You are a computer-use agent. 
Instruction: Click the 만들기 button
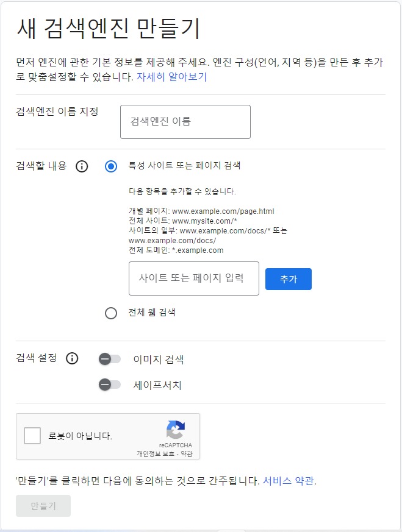coord(43,506)
